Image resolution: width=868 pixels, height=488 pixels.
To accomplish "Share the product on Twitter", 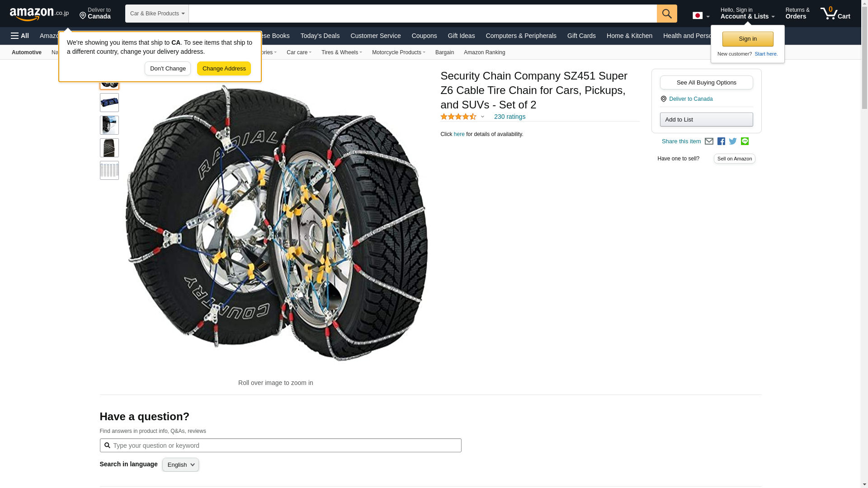I will (x=733, y=141).
